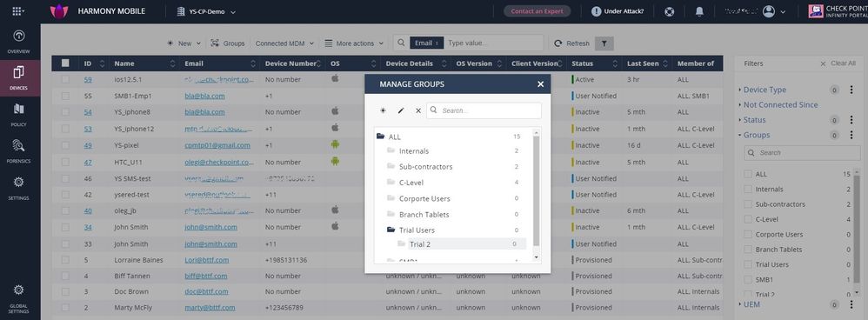Click the Under Attack alert icon
The image size is (868, 320).
(596, 11)
